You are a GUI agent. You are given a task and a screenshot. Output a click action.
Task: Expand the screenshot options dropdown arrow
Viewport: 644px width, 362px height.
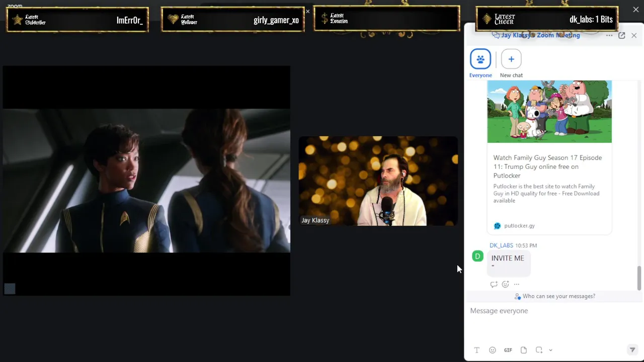tap(550, 350)
